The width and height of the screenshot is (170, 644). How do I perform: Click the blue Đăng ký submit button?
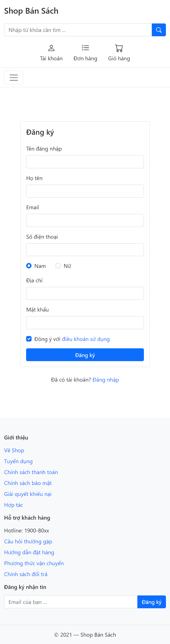pos(85,355)
